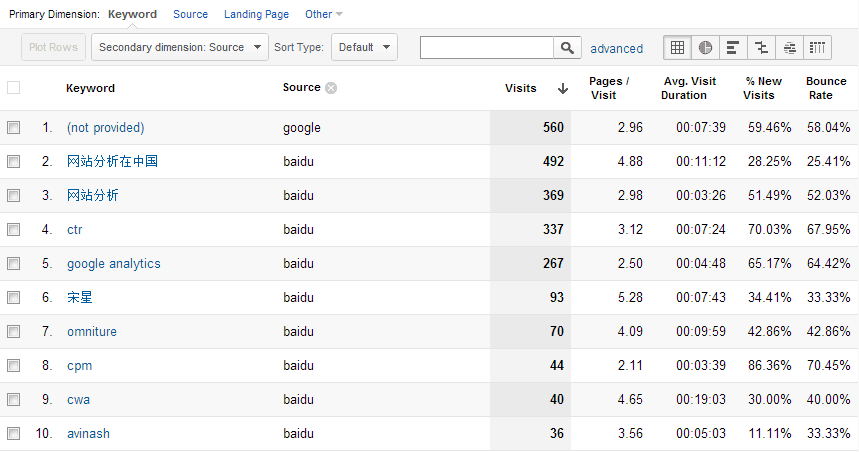The image size is (859, 452).
Task: Open the Secondary dimension: Source dropdown
Action: [x=180, y=47]
